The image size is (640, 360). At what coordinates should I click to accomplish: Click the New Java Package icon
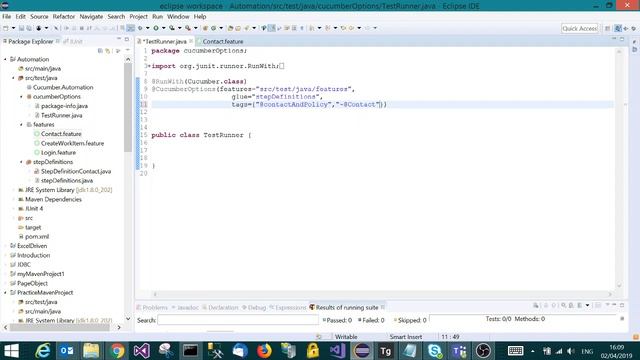pyautogui.click(x=205, y=28)
